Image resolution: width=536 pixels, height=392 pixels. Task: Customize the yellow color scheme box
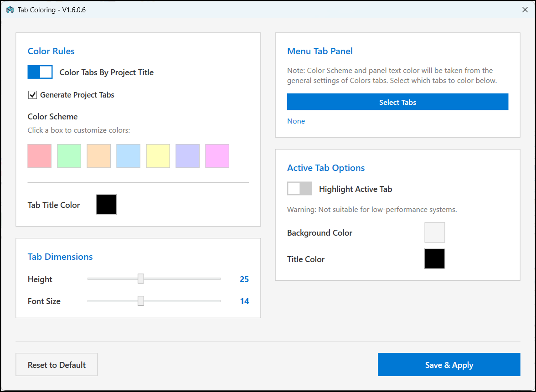[158, 156]
